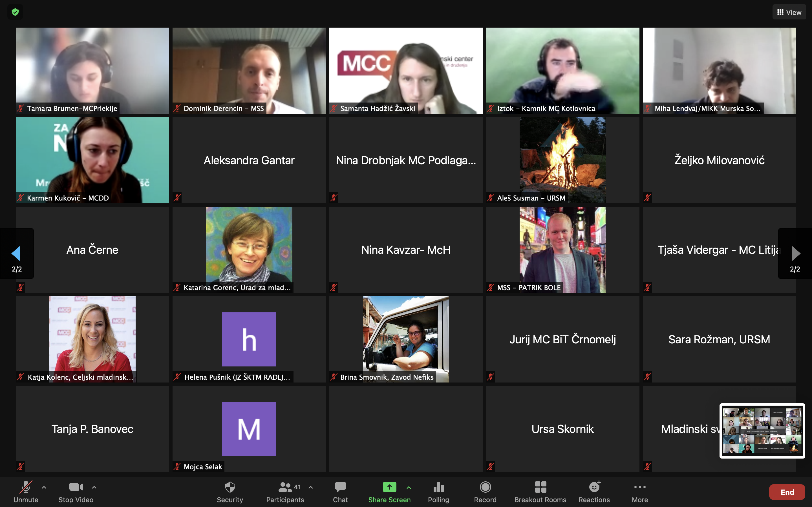The image size is (812, 507).
Task: Unmute the microphone
Action: tap(26, 492)
